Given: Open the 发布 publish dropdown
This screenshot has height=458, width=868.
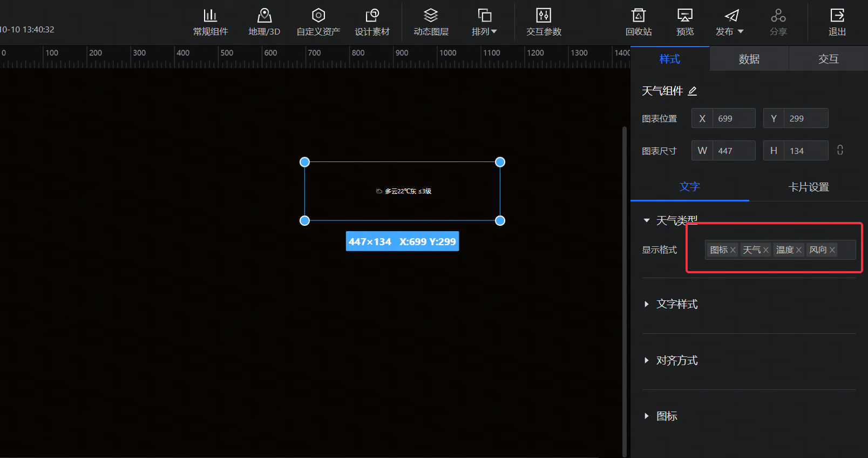Looking at the screenshot, I should click(729, 22).
